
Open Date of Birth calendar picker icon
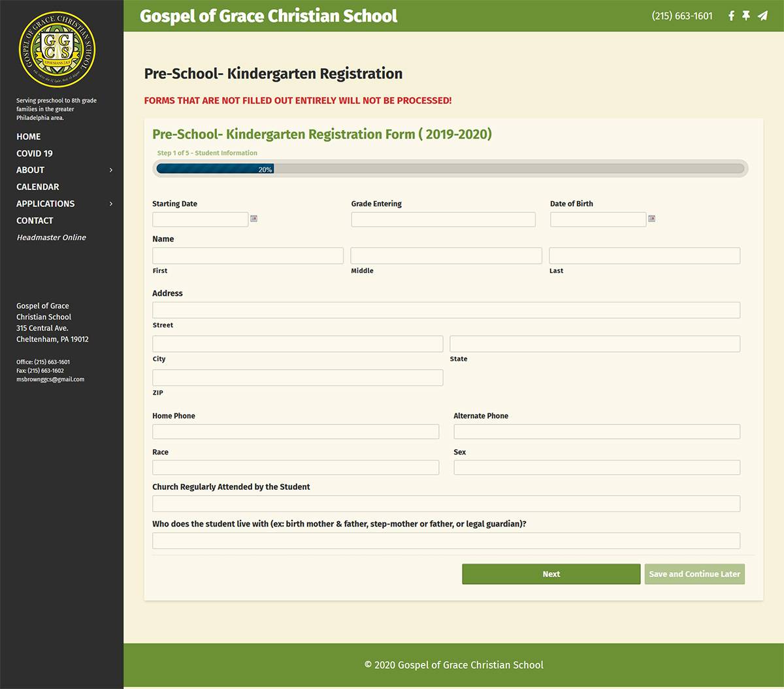(x=651, y=219)
